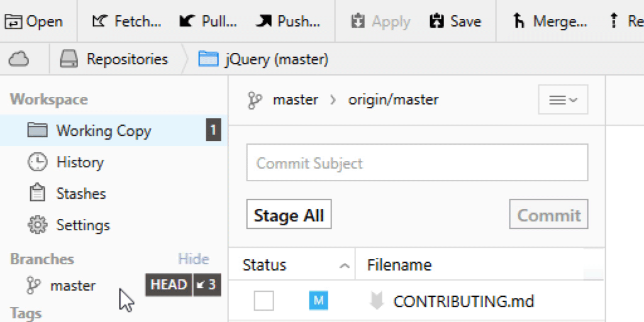Open the commit options dropdown menu
The height and width of the screenshot is (322, 644).
pyautogui.click(x=563, y=100)
